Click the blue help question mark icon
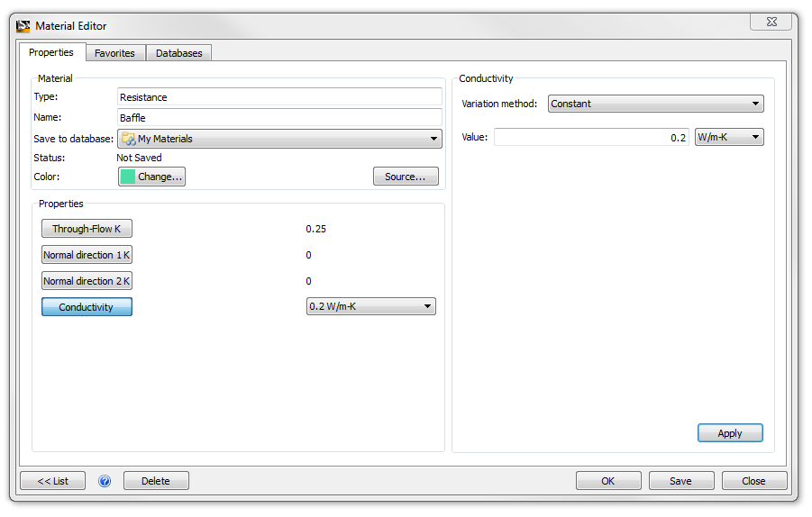The height and width of the screenshot is (517, 812). click(105, 481)
